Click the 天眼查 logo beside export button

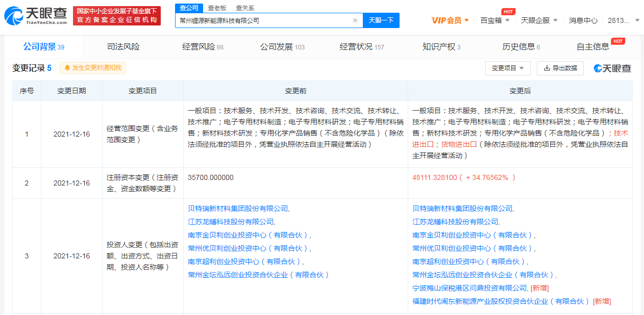tap(612, 68)
